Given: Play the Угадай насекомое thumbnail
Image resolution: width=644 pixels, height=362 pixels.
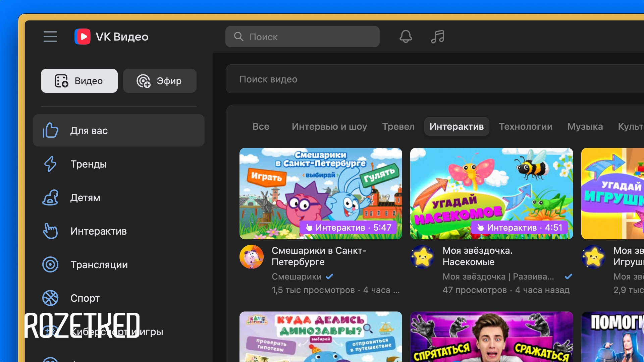Looking at the screenshot, I should pyautogui.click(x=492, y=193).
